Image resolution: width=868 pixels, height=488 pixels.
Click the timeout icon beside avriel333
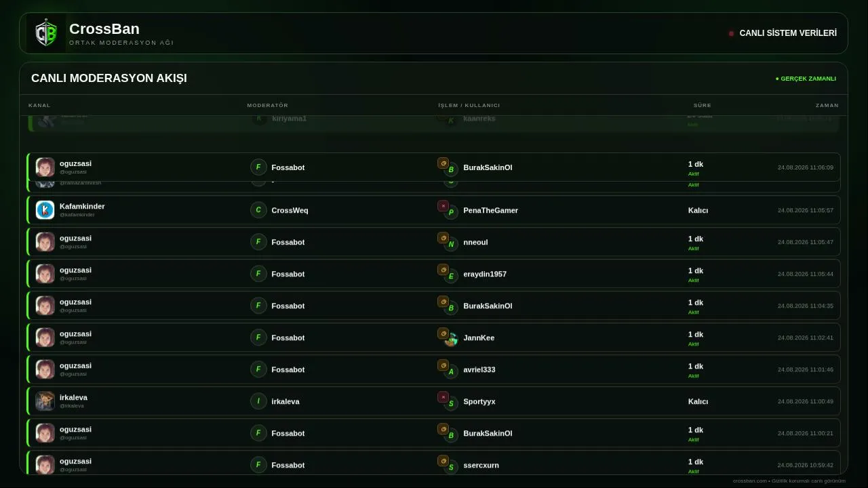coord(443,365)
